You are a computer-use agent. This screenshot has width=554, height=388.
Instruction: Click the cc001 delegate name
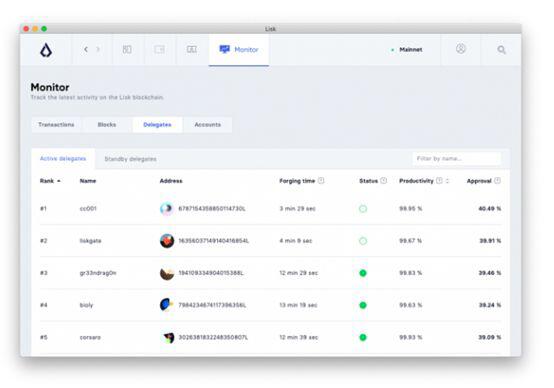(x=88, y=208)
